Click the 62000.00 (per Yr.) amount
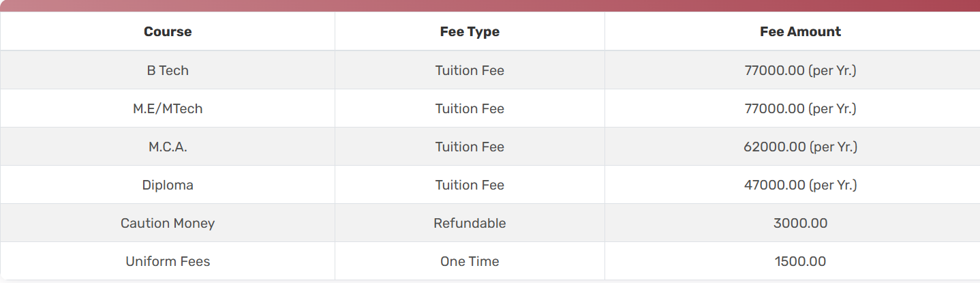 point(800,147)
